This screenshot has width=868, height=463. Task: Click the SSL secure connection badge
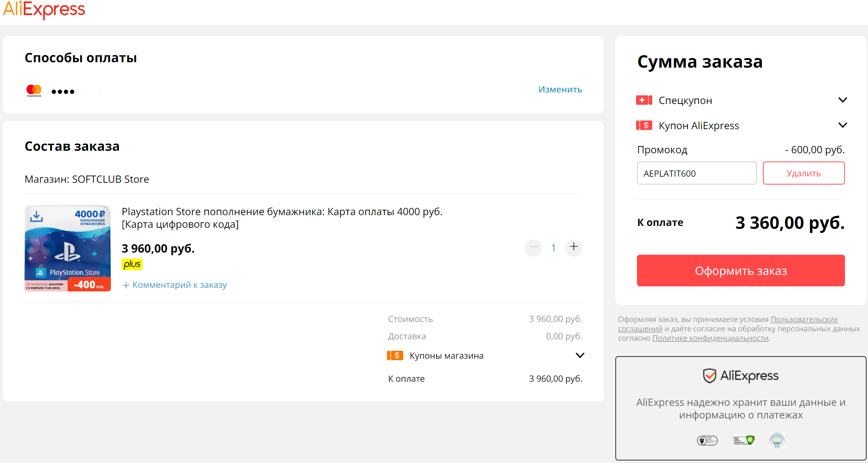[x=743, y=440]
